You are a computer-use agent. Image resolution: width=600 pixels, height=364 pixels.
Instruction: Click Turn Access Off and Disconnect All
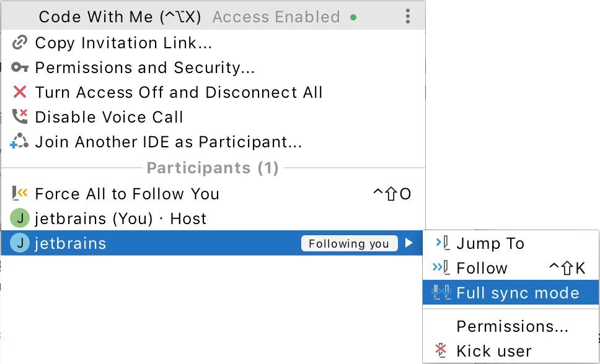pos(179,92)
